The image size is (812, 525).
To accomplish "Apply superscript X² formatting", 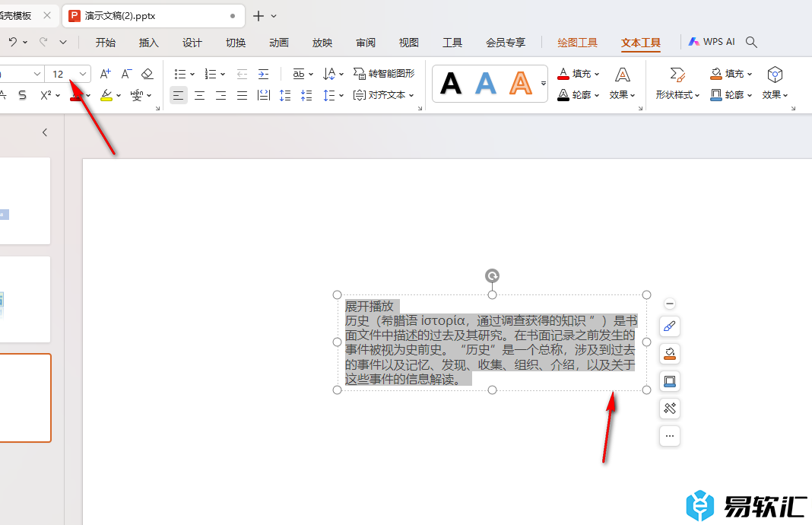I will click(x=46, y=95).
